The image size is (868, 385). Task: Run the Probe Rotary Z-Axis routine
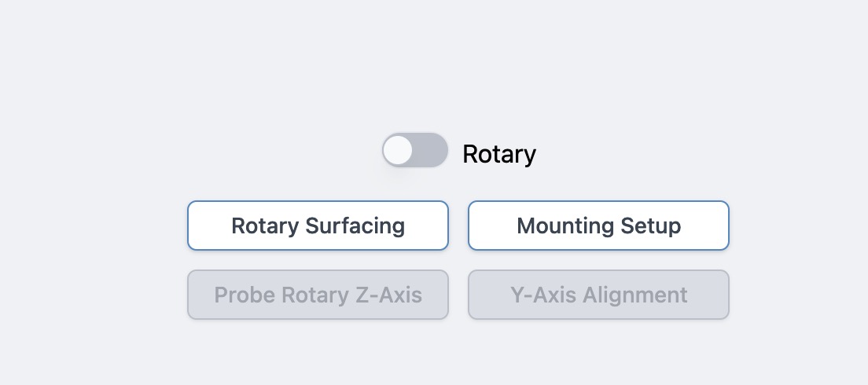click(318, 295)
